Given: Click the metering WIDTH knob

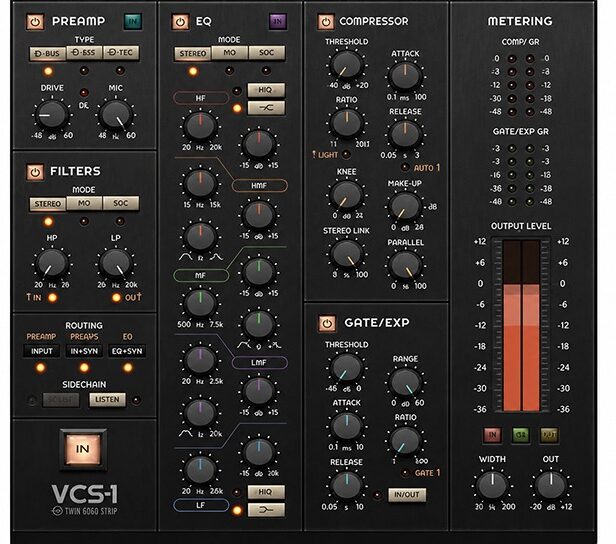Looking at the screenshot, I should click(x=492, y=486).
